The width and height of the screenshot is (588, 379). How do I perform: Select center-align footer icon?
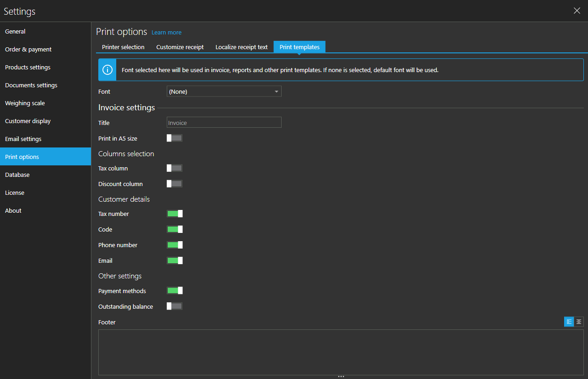tap(579, 322)
